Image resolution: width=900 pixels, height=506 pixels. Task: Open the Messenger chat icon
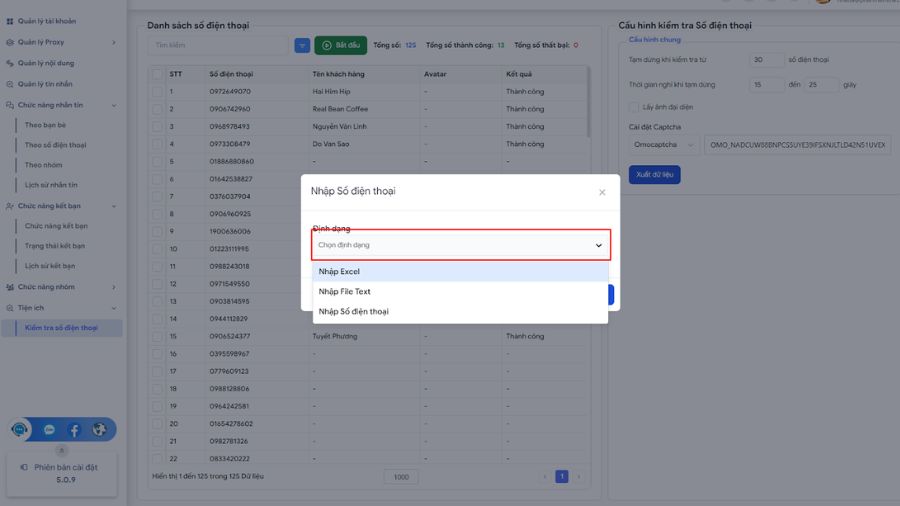click(x=49, y=430)
